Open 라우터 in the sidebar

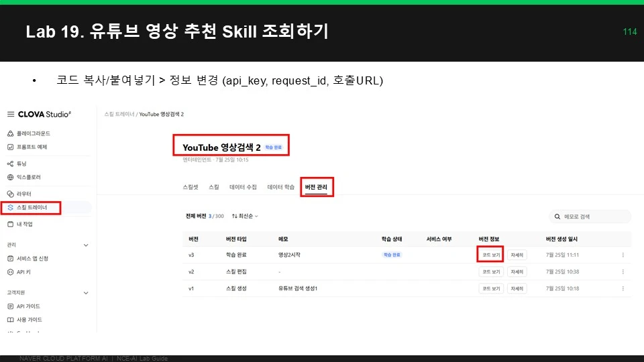pyautogui.click(x=24, y=194)
